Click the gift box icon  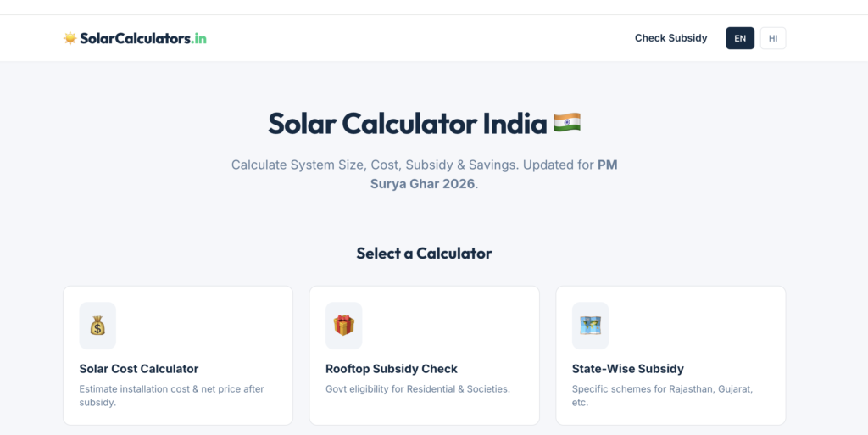pos(343,326)
